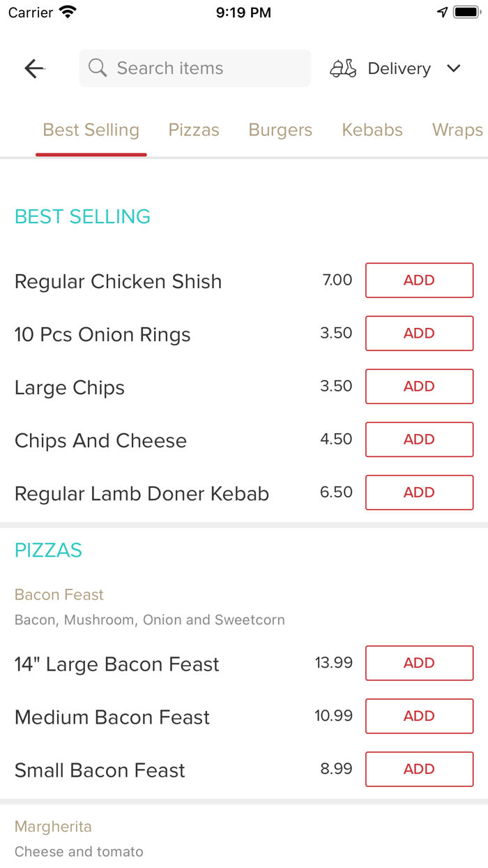The image size is (488, 868).
Task: Click the magnifier icon in the search bar
Action: [98, 68]
